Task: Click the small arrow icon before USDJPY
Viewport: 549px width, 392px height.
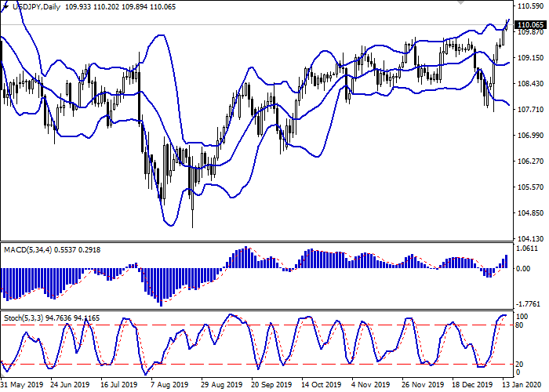Action: tap(5, 6)
